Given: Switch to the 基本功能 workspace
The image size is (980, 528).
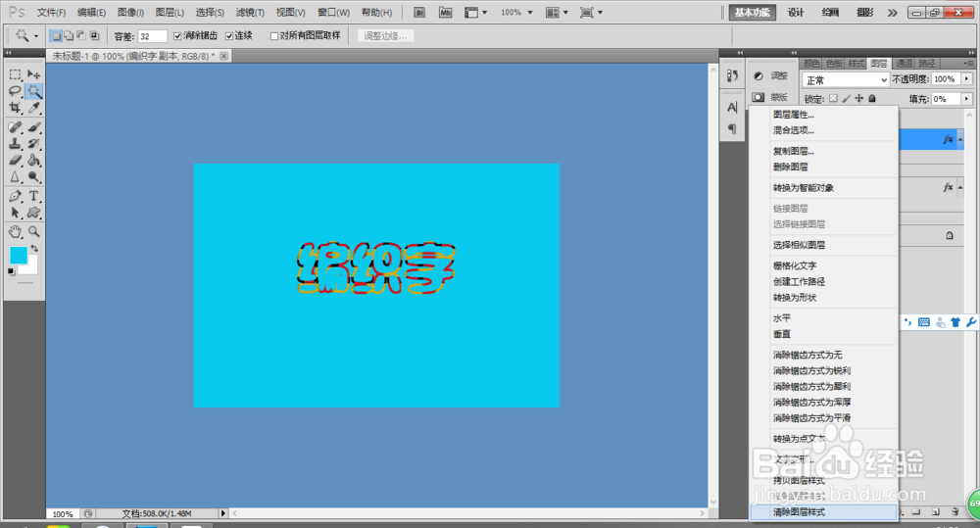Looking at the screenshot, I should 752,13.
